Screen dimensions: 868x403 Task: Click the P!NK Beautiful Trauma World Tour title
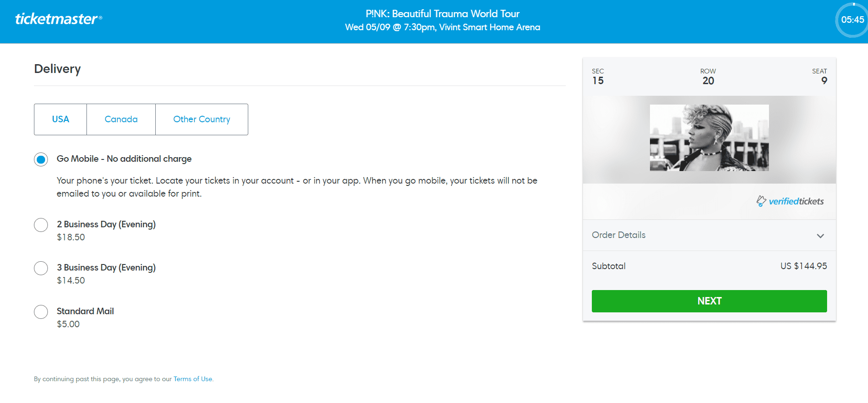pyautogui.click(x=443, y=14)
